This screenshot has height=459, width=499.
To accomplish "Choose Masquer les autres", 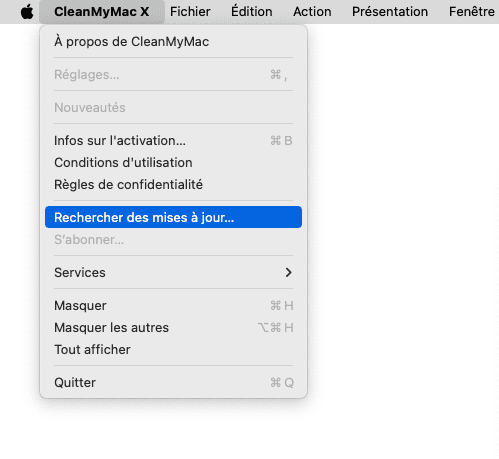I will tap(173, 328).
